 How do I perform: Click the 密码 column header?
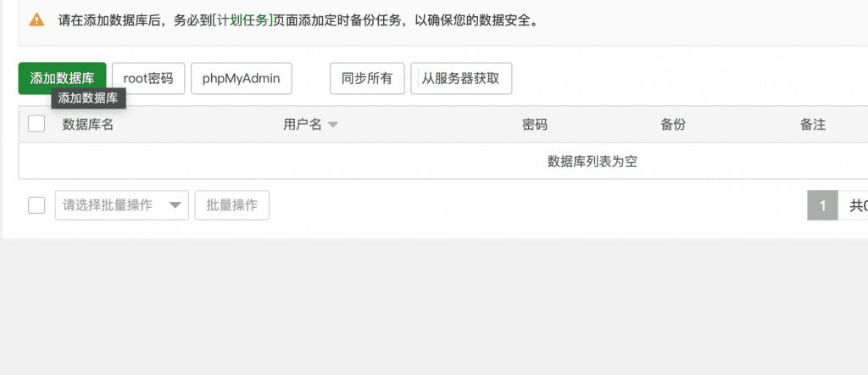[x=535, y=124]
